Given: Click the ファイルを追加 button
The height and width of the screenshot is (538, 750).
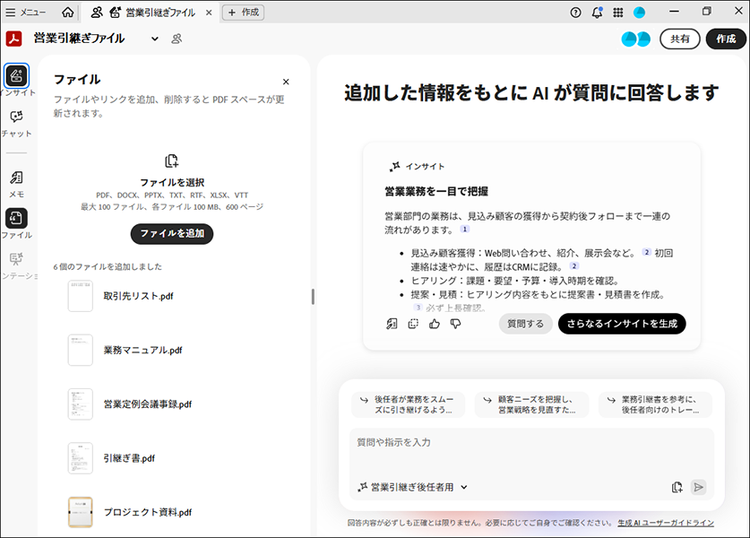Looking at the screenshot, I should (x=171, y=233).
